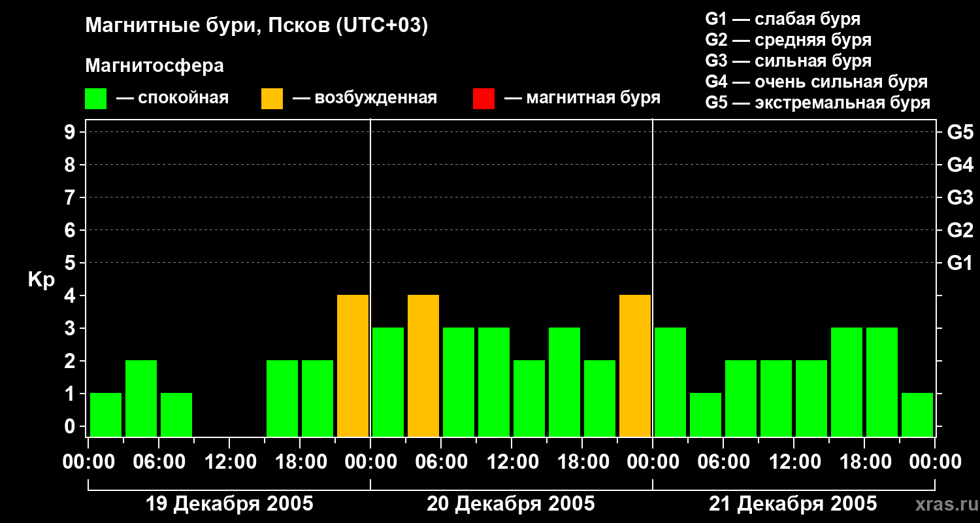This screenshot has height=523, width=980.
Task: Click the G4 mark on the right axis
Action: tap(960, 165)
